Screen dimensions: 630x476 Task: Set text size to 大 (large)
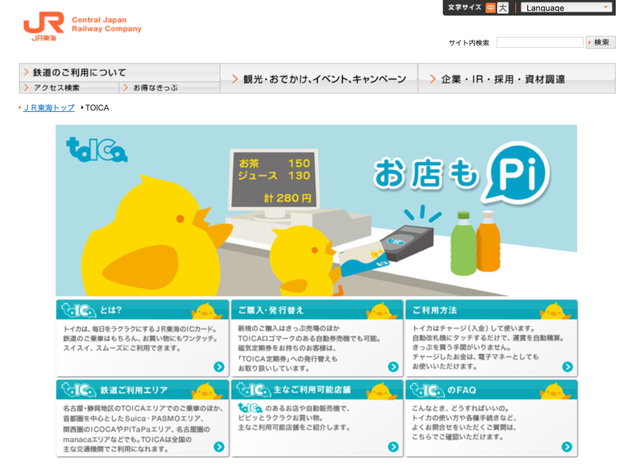click(x=503, y=8)
